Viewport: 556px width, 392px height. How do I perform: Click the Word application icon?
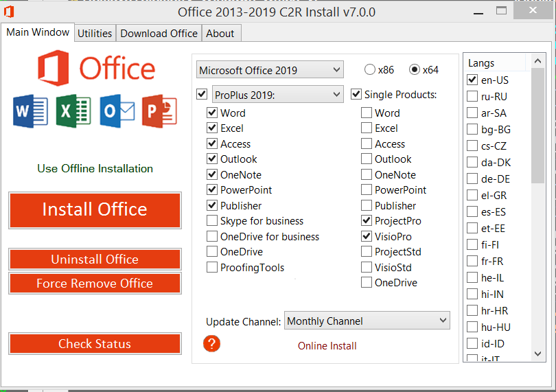(30, 111)
